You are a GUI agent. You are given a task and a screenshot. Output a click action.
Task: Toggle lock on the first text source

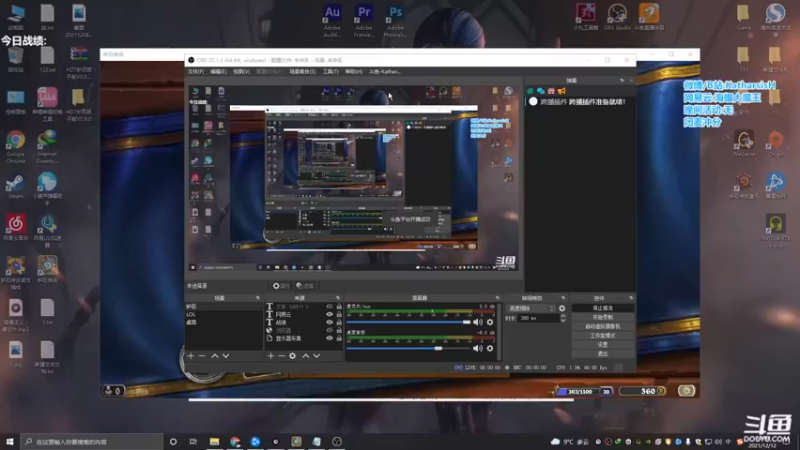pyautogui.click(x=339, y=307)
